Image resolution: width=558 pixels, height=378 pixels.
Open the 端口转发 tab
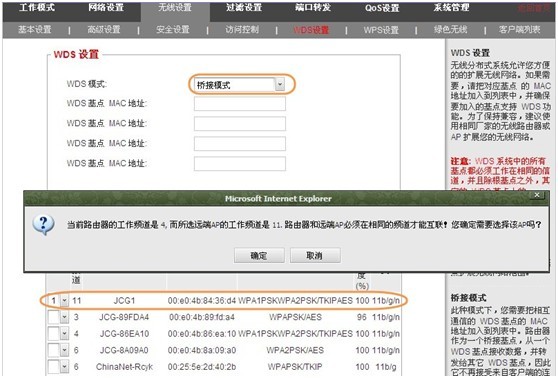pos(313,7)
